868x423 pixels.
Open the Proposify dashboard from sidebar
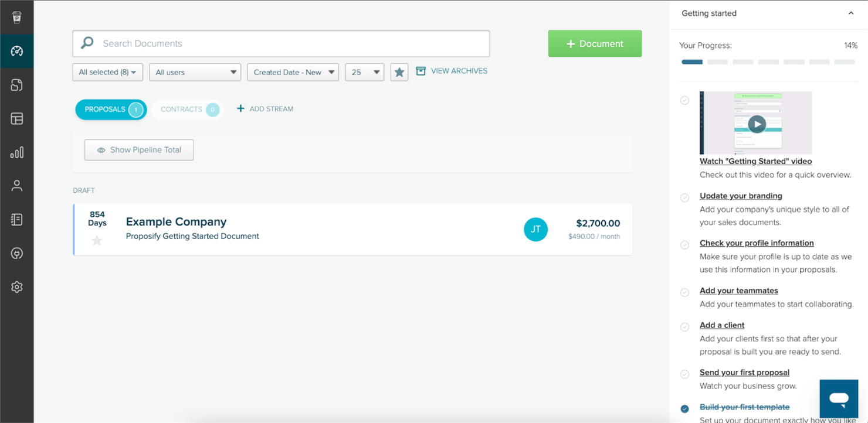(17, 51)
